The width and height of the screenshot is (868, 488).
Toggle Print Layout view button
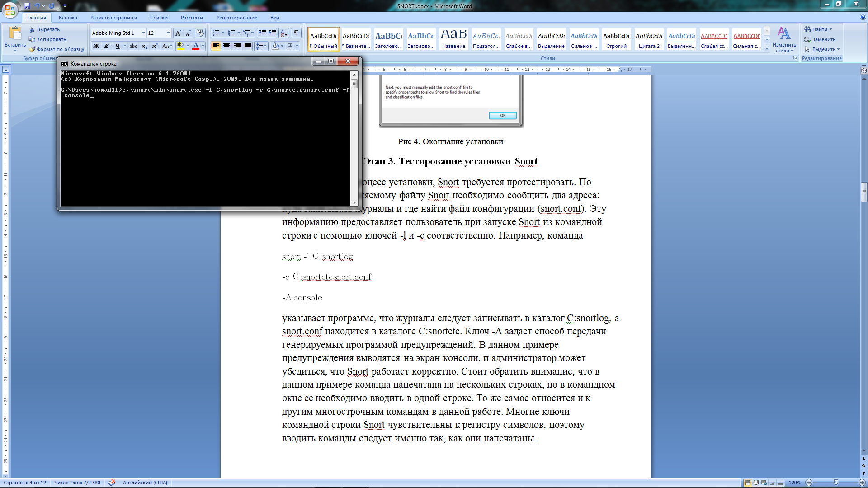click(x=748, y=483)
